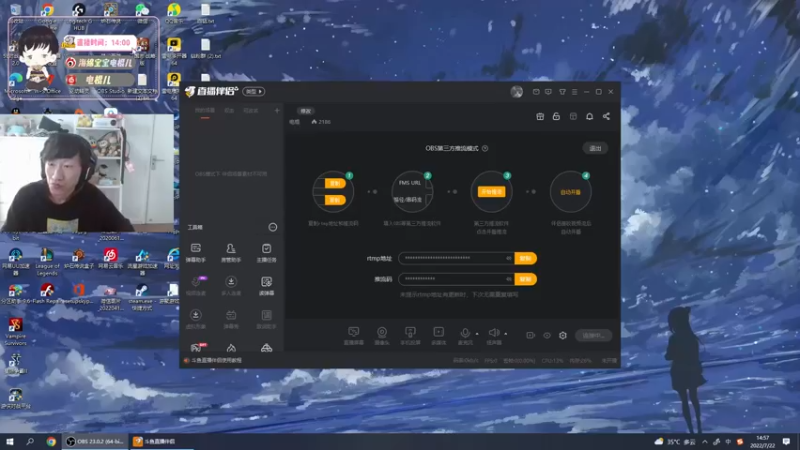Click the yellow button in step 3 circle
800x450 pixels.
click(x=491, y=192)
